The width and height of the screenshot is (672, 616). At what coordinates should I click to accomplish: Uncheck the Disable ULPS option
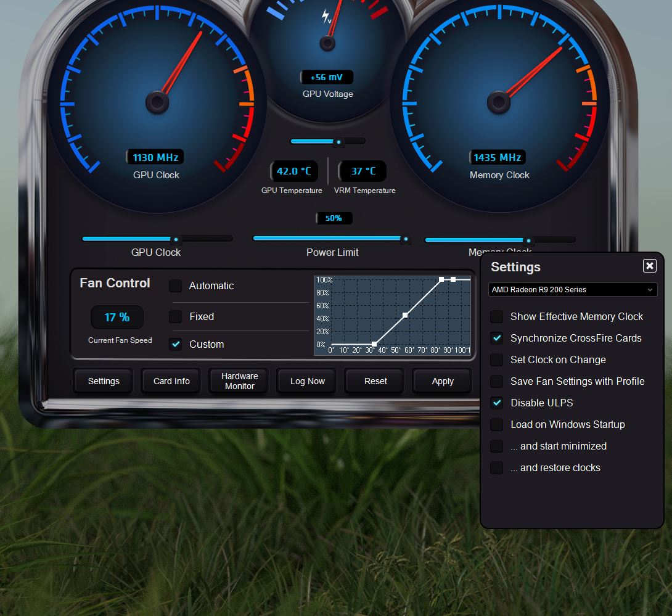click(497, 403)
